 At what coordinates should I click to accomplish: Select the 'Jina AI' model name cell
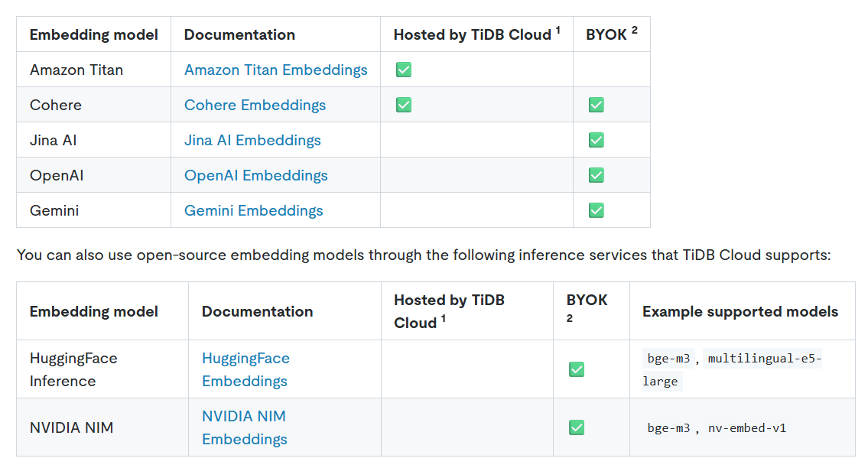tap(93, 140)
